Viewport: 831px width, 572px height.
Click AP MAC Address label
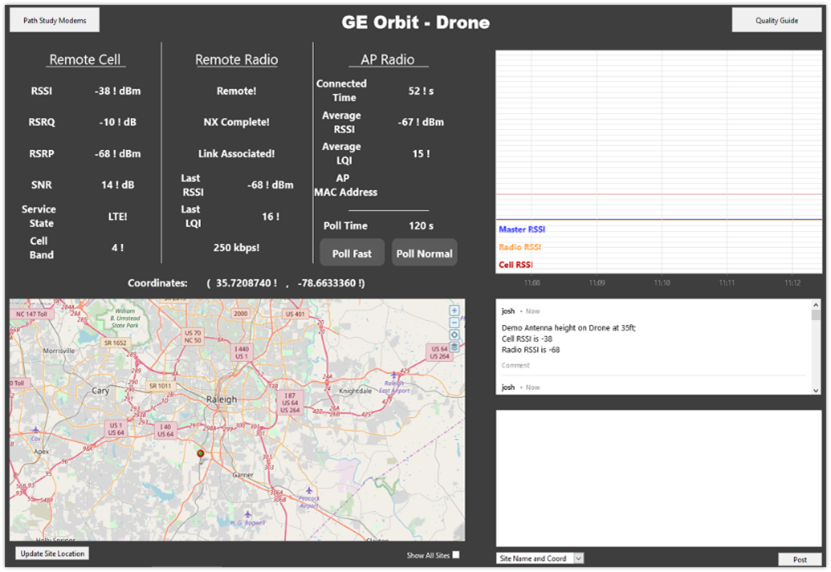(x=346, y=185)
